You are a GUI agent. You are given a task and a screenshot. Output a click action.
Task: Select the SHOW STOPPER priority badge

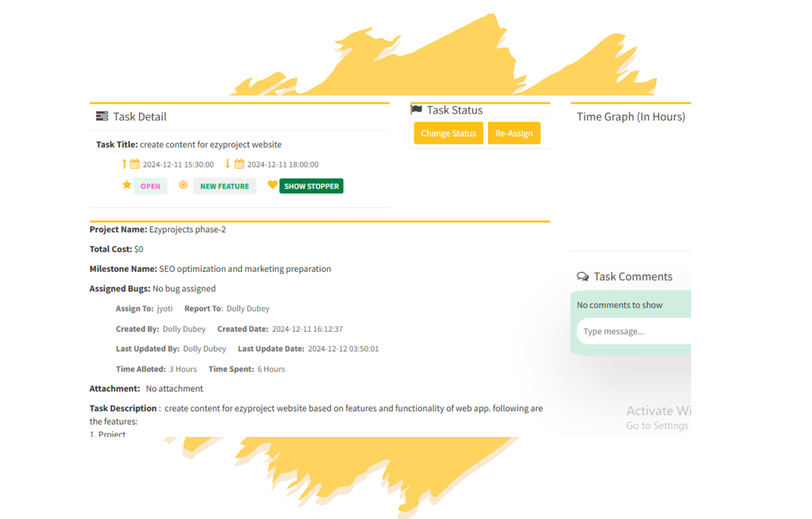(311, 186)
